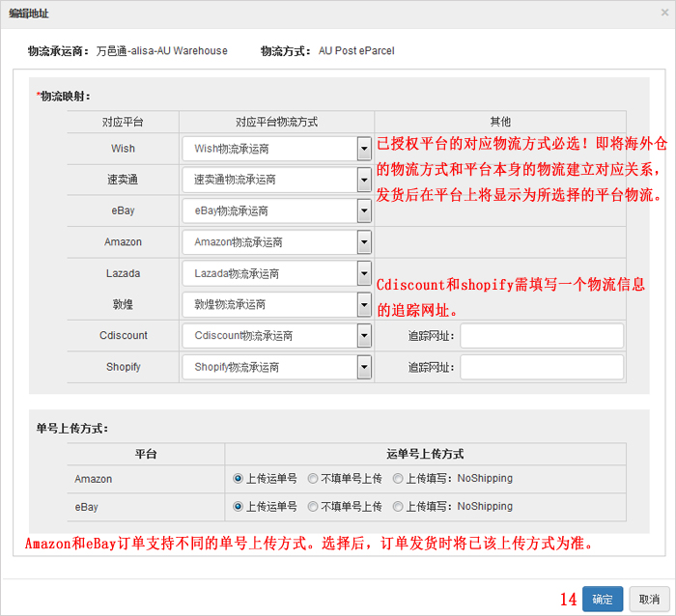Expand the 速卖通物流承运商 dropdown
This screenshot has height=616, width=676.
(x=276, y=180)
